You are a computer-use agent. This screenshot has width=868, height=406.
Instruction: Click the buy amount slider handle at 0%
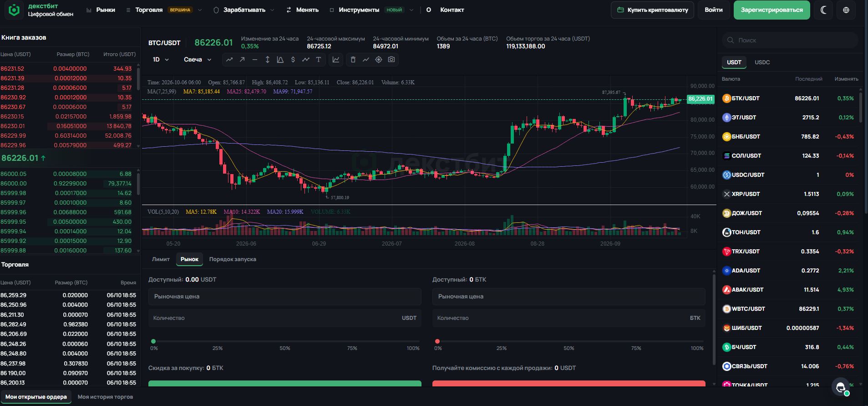pos(153,341)
